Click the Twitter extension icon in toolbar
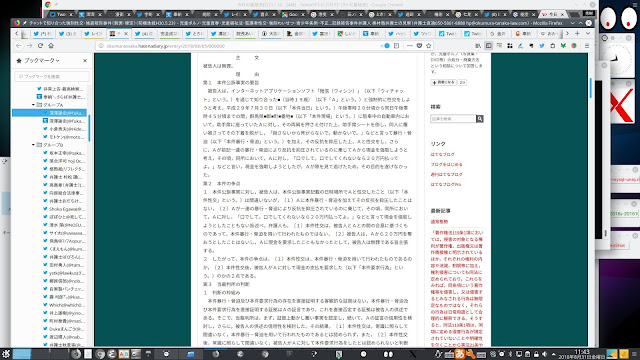The image size is (640, 360). [542, 46]
